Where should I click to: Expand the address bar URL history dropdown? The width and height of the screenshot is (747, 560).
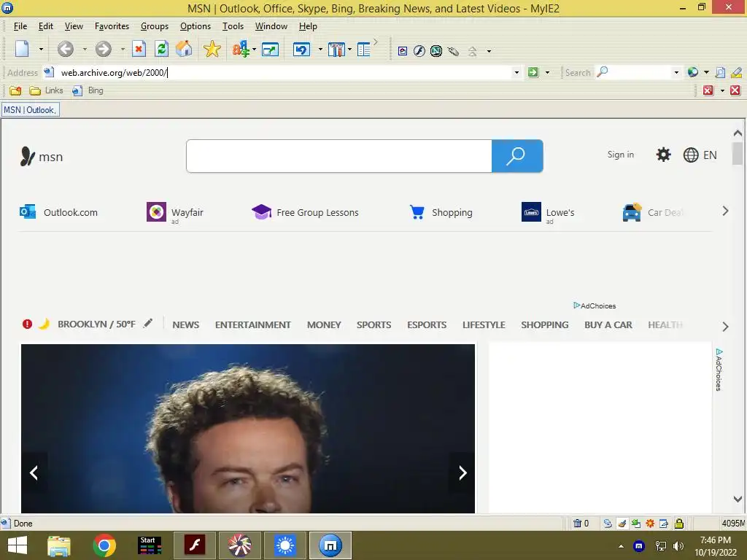[x=516, y=72]
